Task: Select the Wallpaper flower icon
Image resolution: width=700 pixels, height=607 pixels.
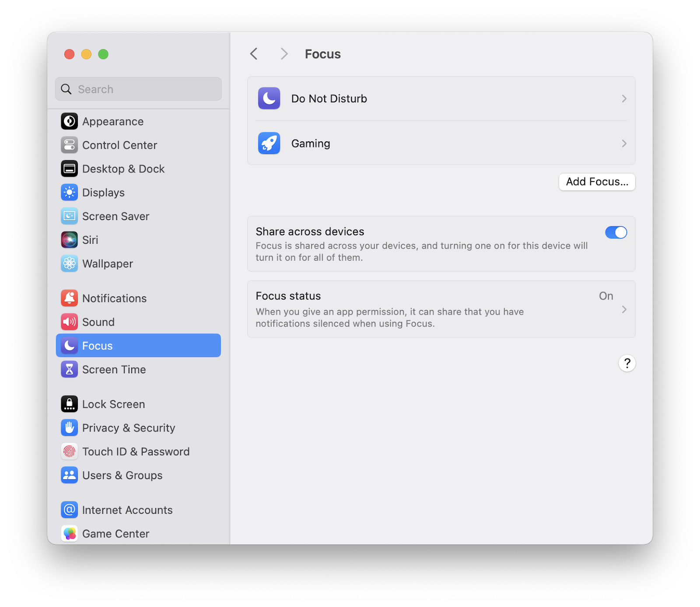Action: click(x=69, y=263)
